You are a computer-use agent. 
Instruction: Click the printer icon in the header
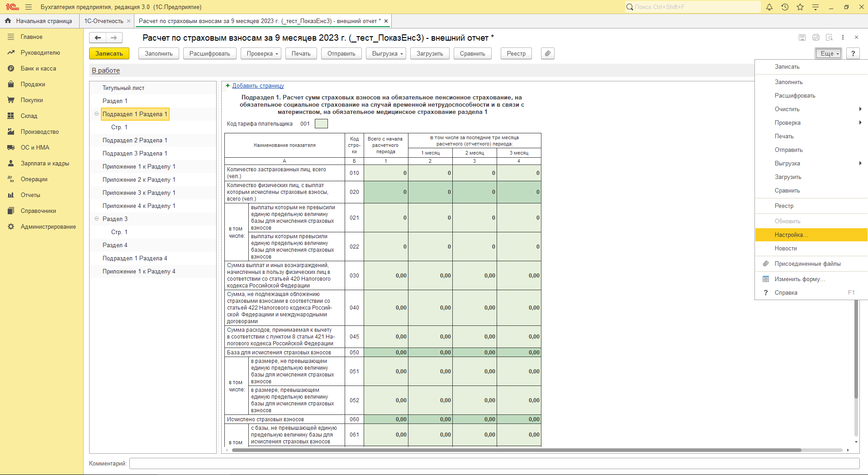tap(816, 38)
